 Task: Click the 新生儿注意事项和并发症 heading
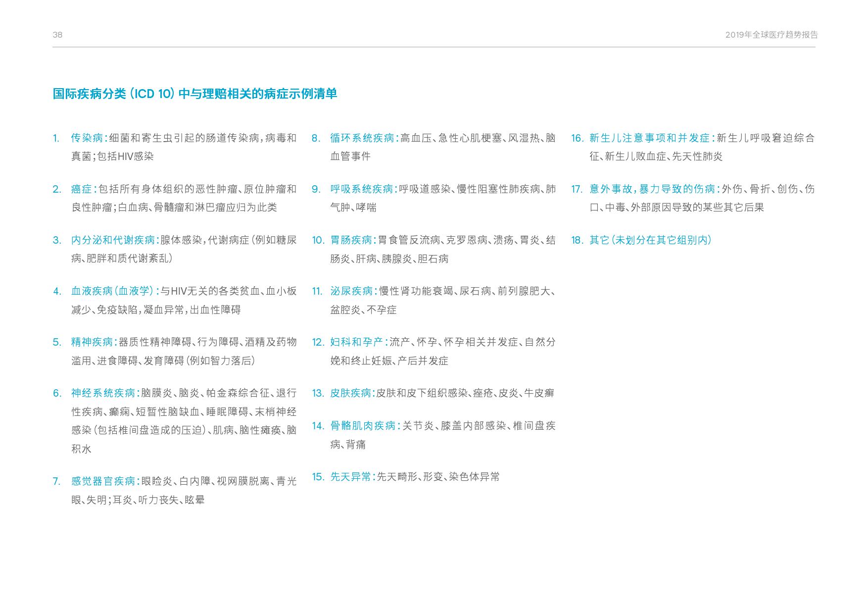click(649, 138)
